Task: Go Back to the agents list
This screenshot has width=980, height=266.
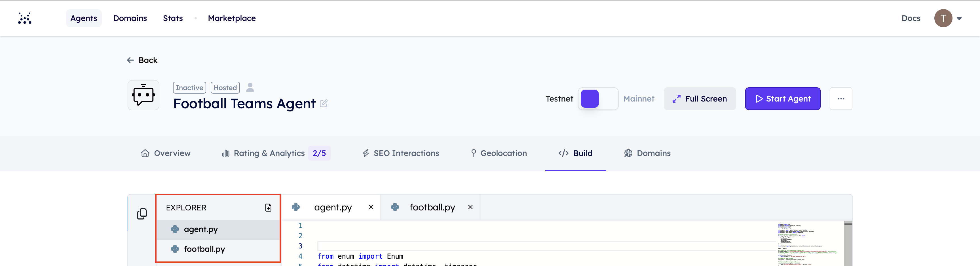Action: click(142, 60)
